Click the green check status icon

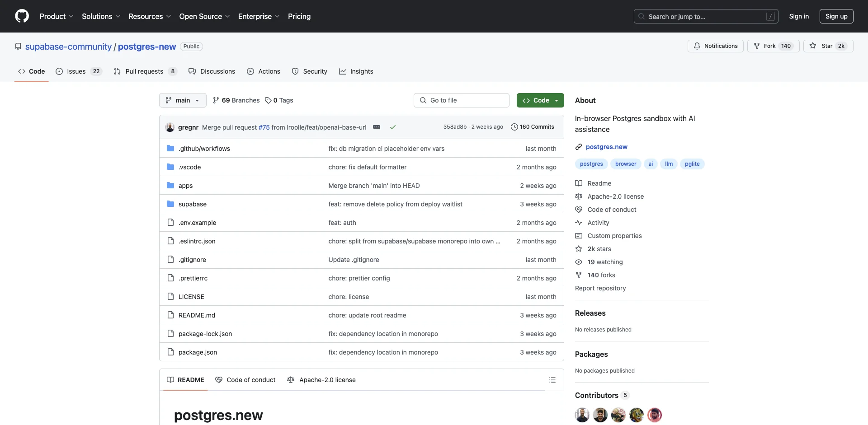(393, 127)
